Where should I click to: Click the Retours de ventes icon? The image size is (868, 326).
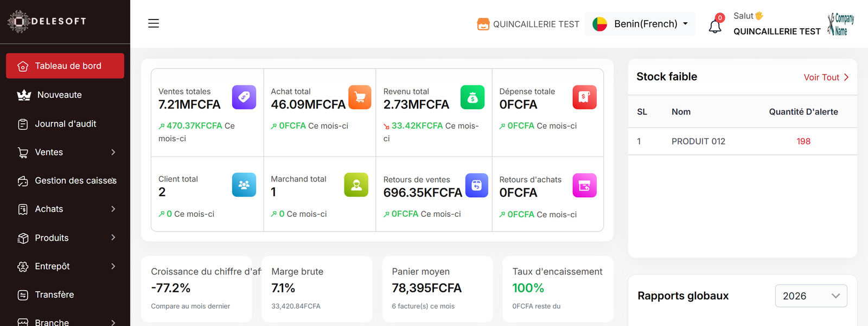pyautogui.click(x=476, y=185)
